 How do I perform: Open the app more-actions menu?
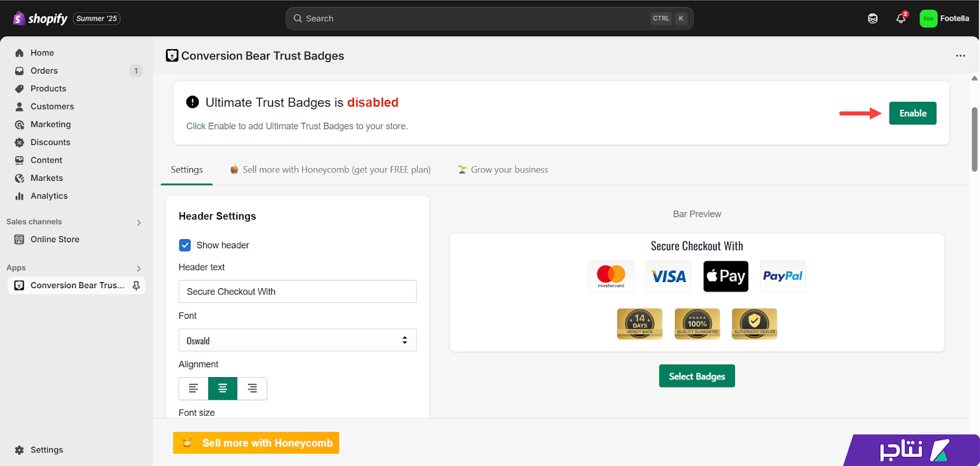[x=960, y=56]
